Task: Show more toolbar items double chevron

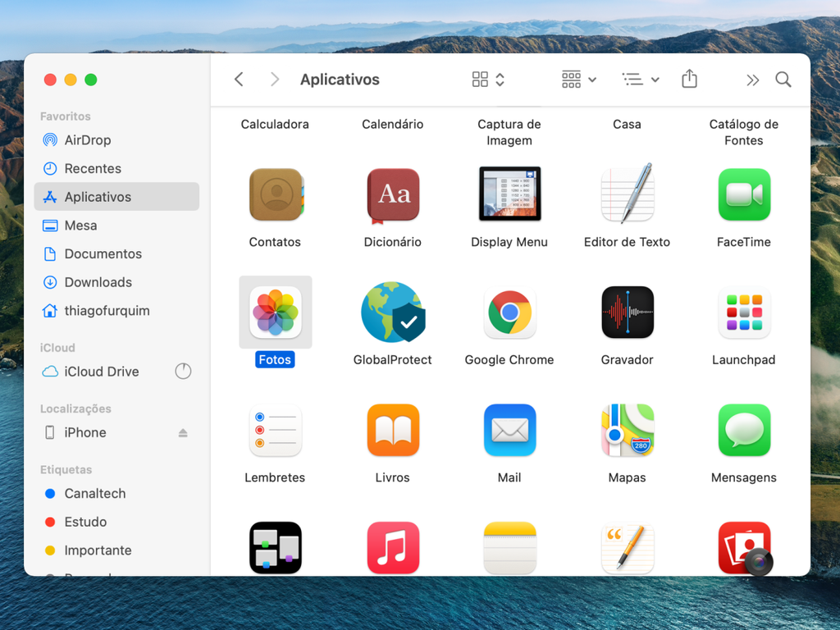Action: [x=753, y=80]
